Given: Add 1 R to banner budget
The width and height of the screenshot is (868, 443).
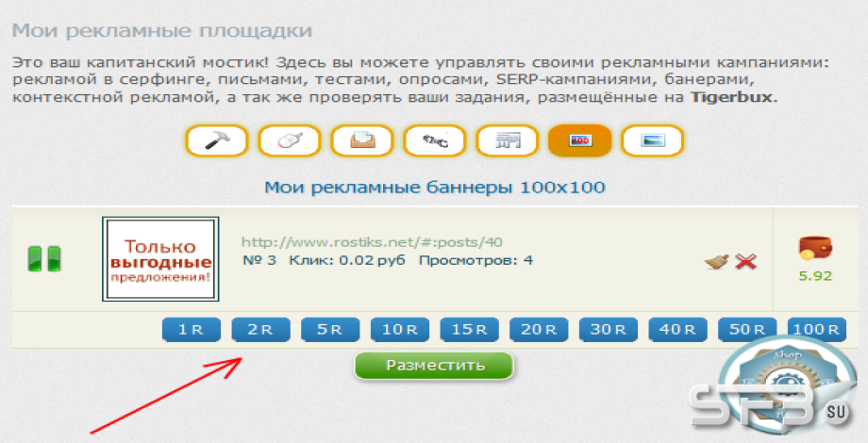Looking at the screenshot, I should point(191,330).
